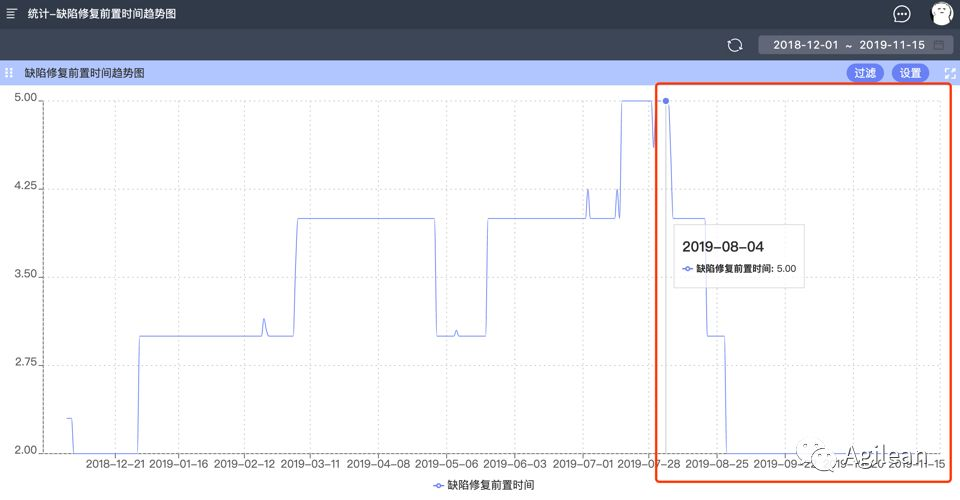Open the date range 2018-12-01 ~ 2019-11-15 field
Image resolution: width=960 pixels, height=500 pixels.
click(x=855, y=45)
